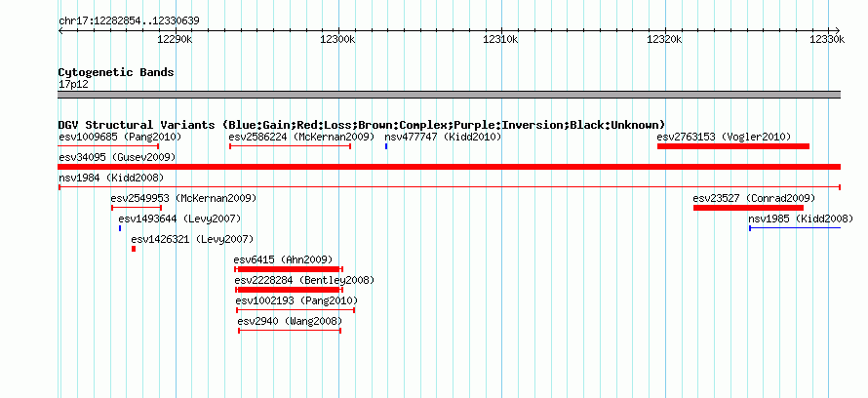Image resolution: width=868 pixels, height=398 pixels.
Task: Select the red esv6415 loss bar
Action: coord(289,269)
